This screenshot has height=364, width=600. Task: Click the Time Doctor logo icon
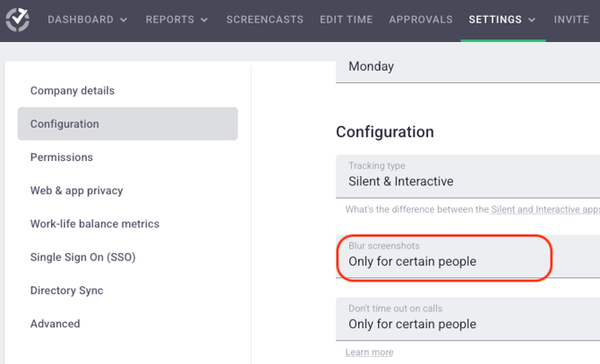click(x=18, y=19)
